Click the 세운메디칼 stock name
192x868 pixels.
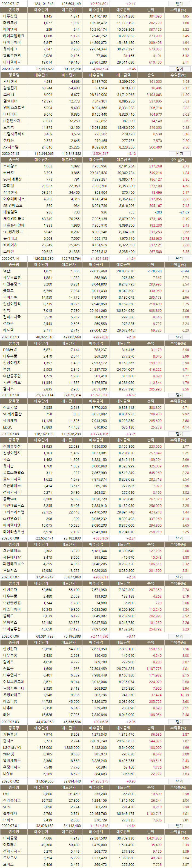[12, 558]
